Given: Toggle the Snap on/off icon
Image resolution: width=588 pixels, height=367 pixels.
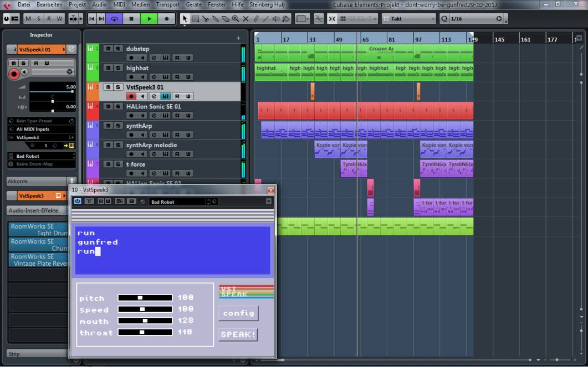Looking at the screenshot, I should [x=332, y=19].
